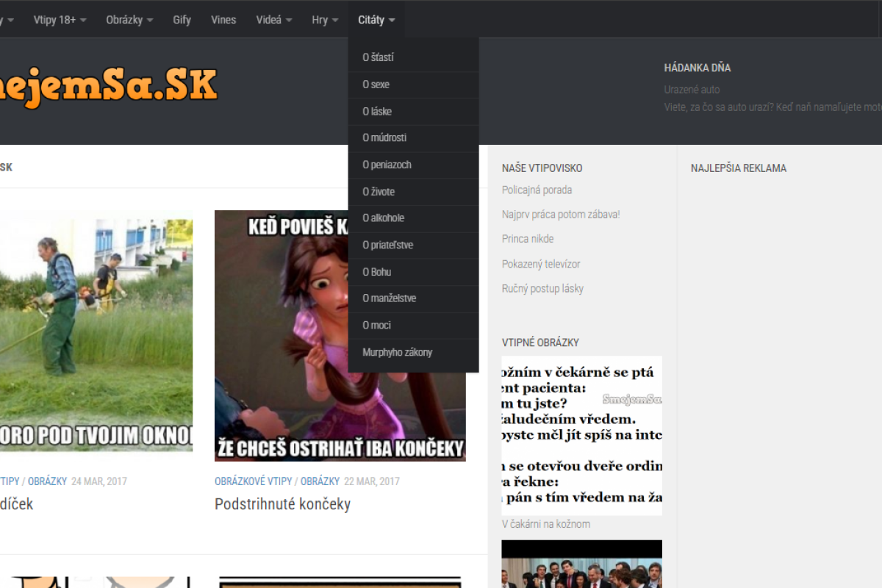The image size is (882, 588).
Task: Pick 'O peniazoch' in the dropdown
Action: click(414, 165)
